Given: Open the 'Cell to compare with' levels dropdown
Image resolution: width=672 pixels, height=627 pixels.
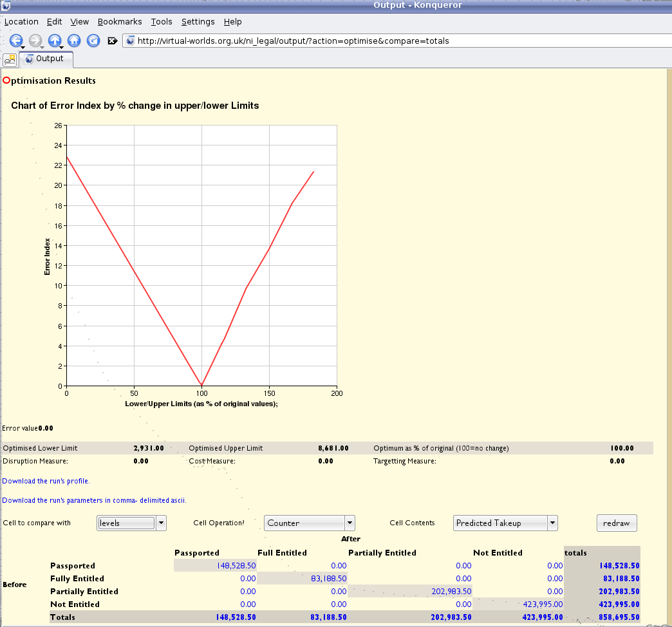Looking at the screenshot, I should (160, 523).
